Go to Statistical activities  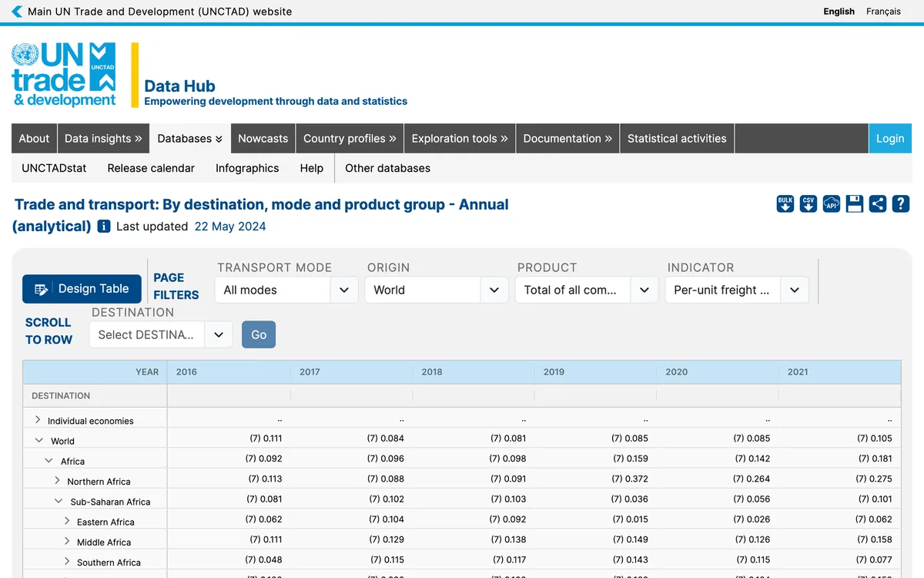point(677,139)
